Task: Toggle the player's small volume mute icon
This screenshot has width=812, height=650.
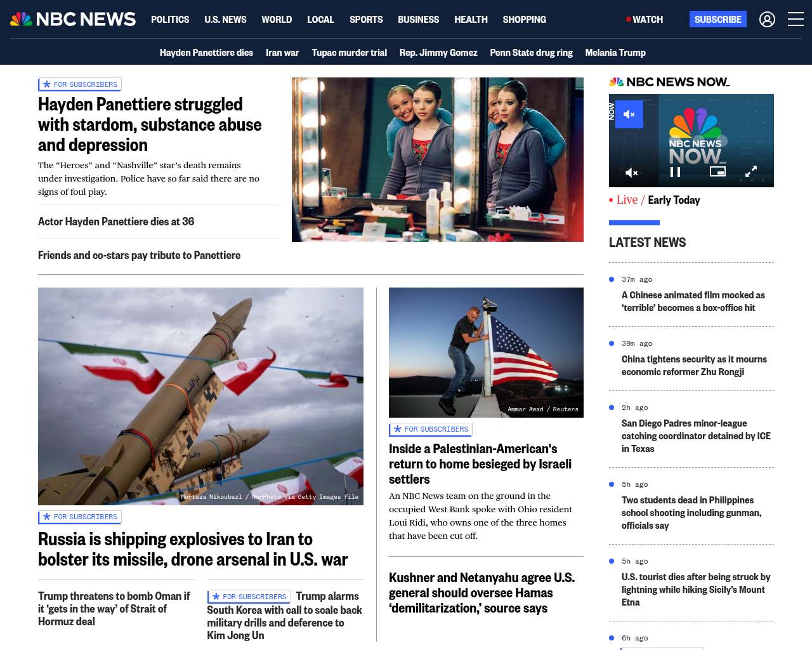Action: [632, 172]
